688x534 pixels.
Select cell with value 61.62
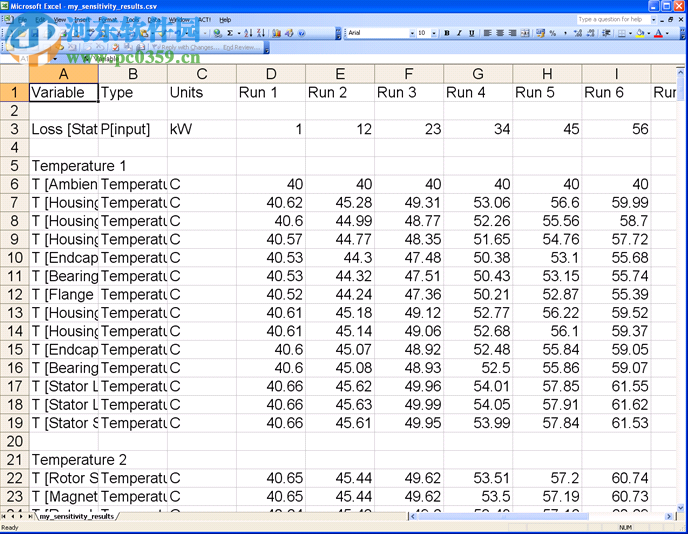(x=616, y=405)
